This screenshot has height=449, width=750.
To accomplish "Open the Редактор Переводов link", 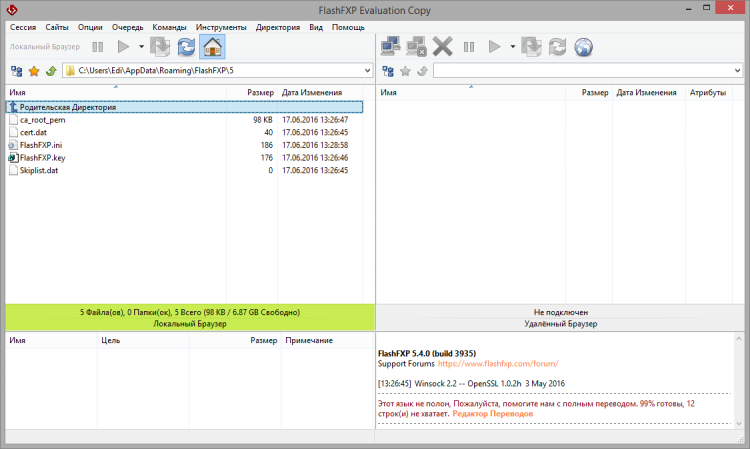I will pos(493,414).
